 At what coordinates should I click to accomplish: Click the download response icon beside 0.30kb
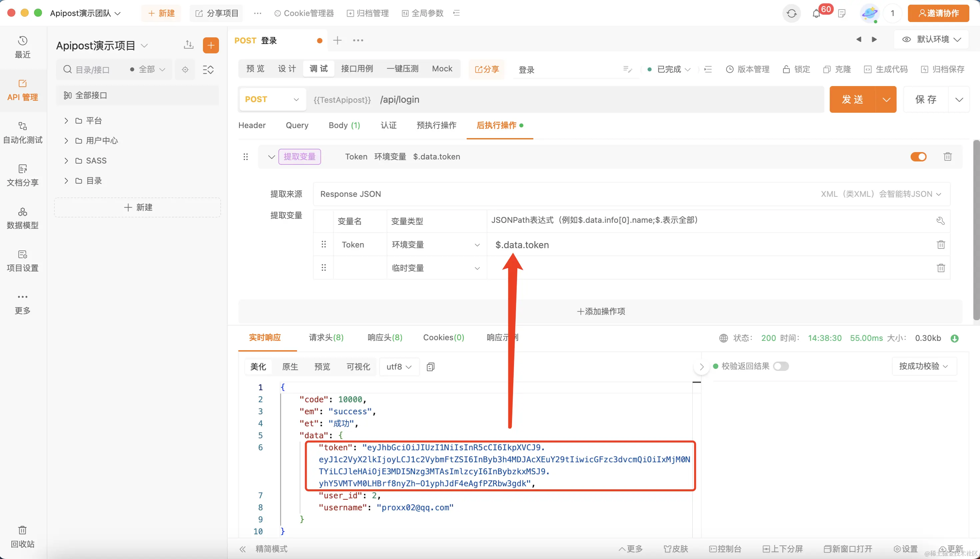click(x=955, y=338)
